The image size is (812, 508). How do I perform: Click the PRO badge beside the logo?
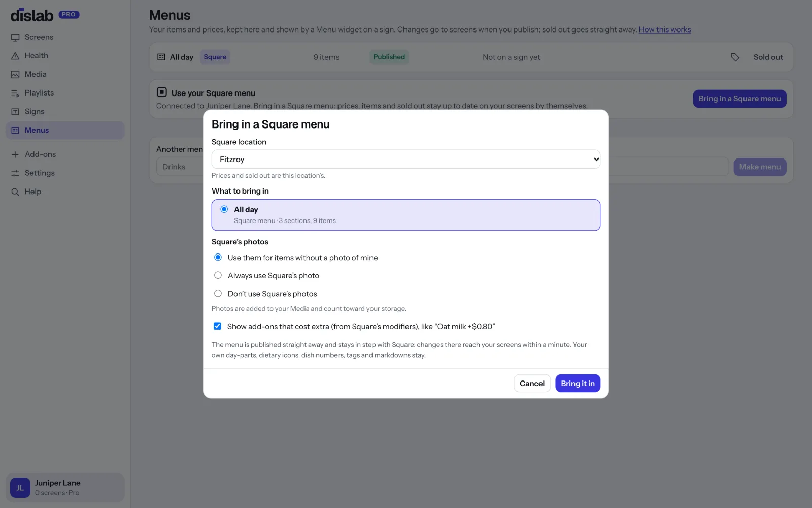[x=69, y=15]
